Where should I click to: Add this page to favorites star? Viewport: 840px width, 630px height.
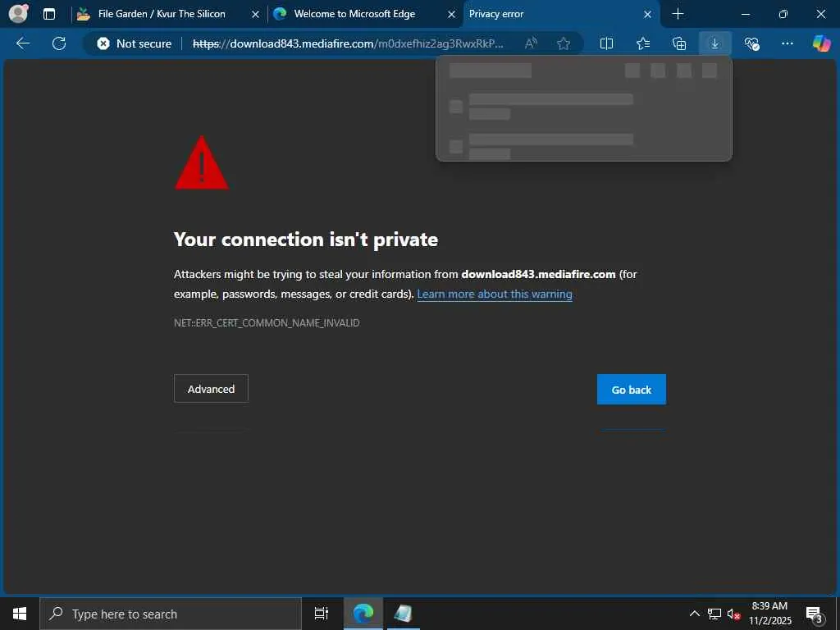point(563,43)
